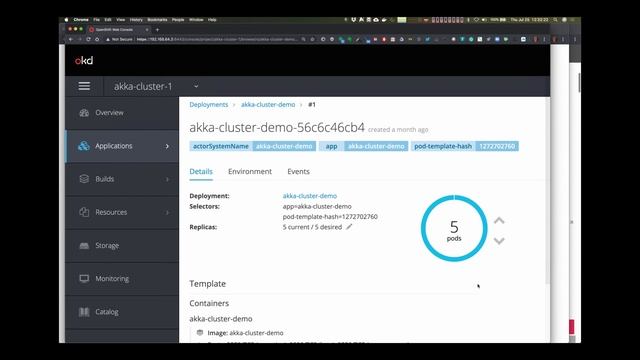Scale down pods with the down arrow
The width and height of the screenshot is (640, 360).
pos(499,241)
